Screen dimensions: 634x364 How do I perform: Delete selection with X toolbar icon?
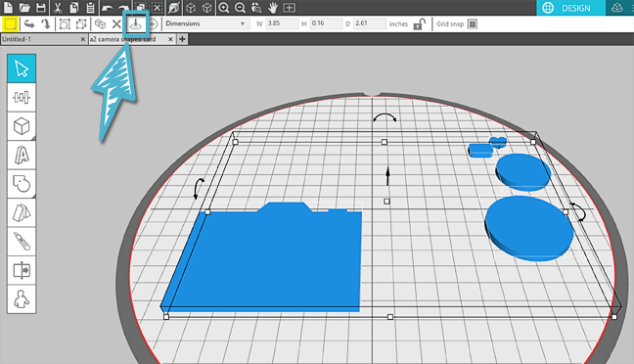(x=116, y=23)
